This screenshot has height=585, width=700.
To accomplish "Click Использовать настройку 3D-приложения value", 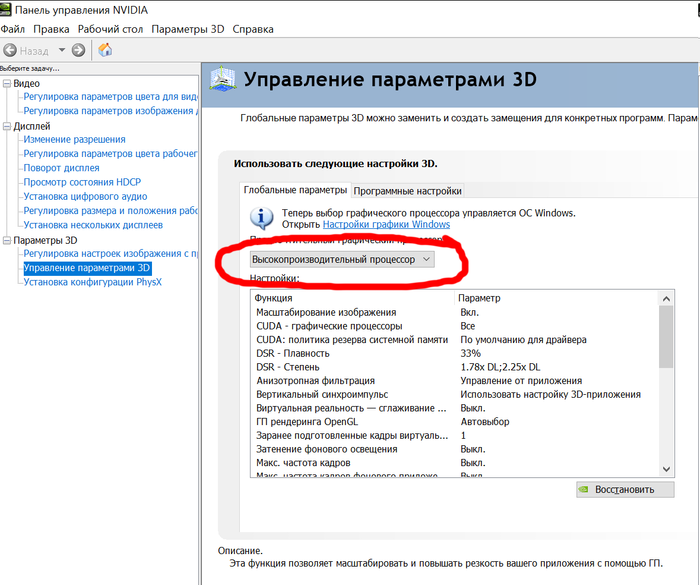I will [x=550, y=394].
